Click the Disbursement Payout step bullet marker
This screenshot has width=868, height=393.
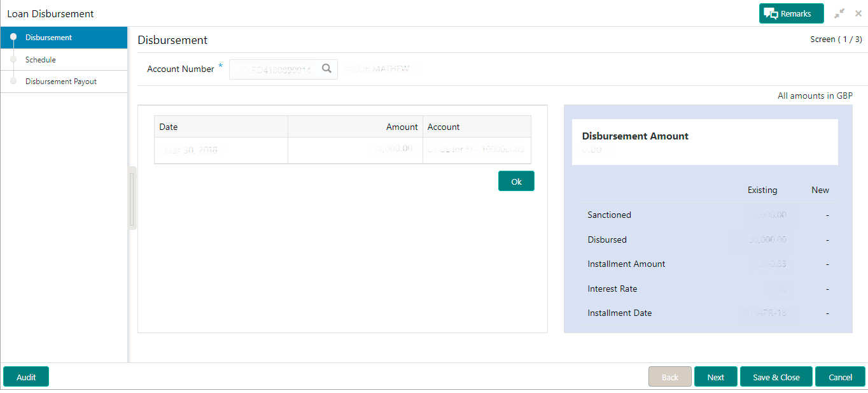coord(13,81)
